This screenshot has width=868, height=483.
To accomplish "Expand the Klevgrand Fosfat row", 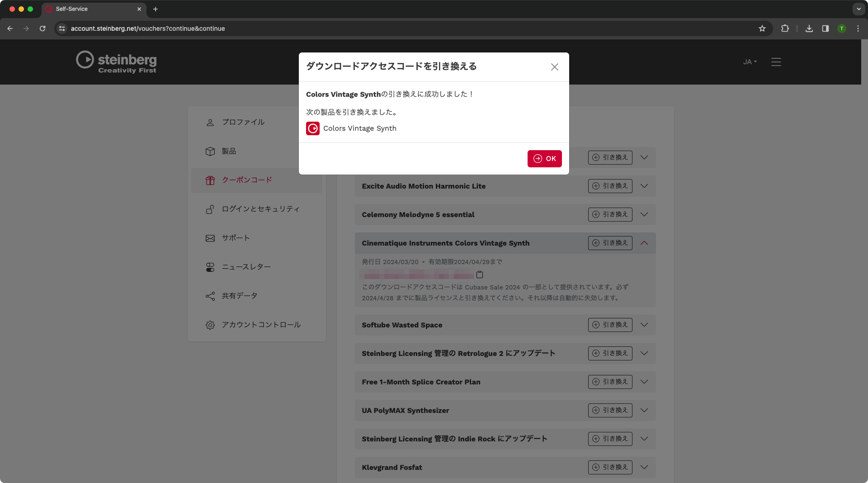I will 644,467.
